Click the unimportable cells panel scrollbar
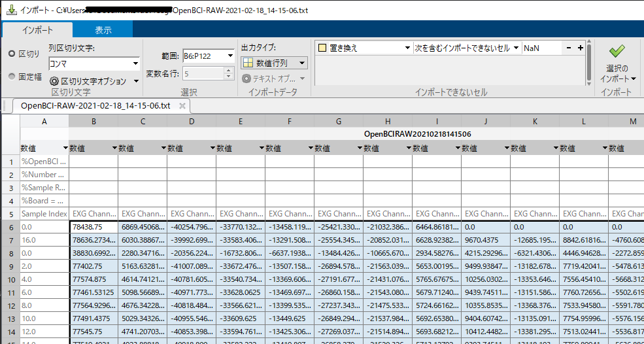This screenshot has width=644, height=344. point(589,61)
